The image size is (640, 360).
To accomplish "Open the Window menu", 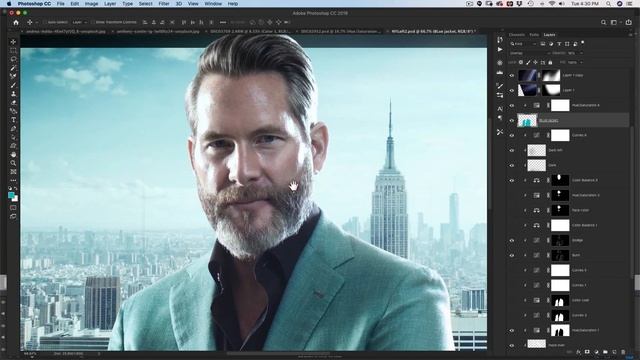I will (x=213, y=4).
